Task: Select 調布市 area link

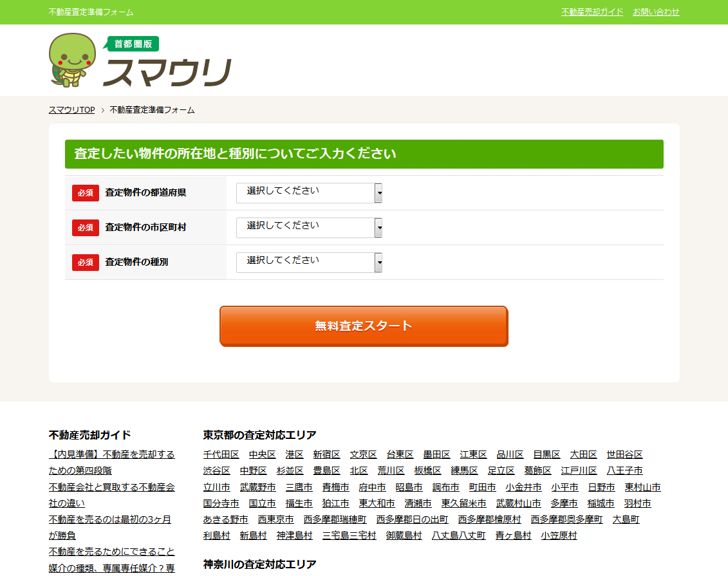Action: click(445, 487)
